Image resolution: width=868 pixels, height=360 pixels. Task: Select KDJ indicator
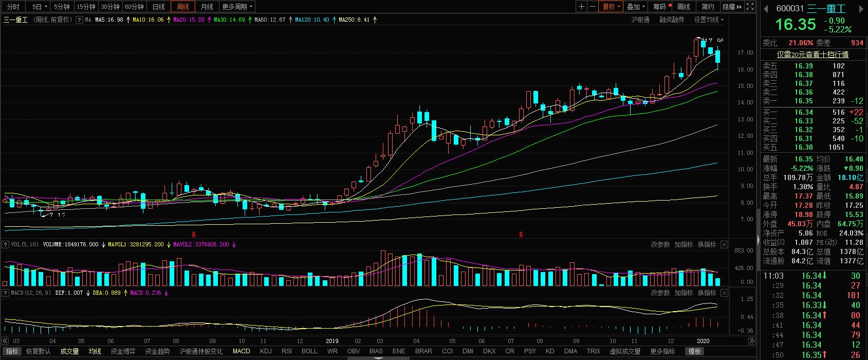(266, 351)
